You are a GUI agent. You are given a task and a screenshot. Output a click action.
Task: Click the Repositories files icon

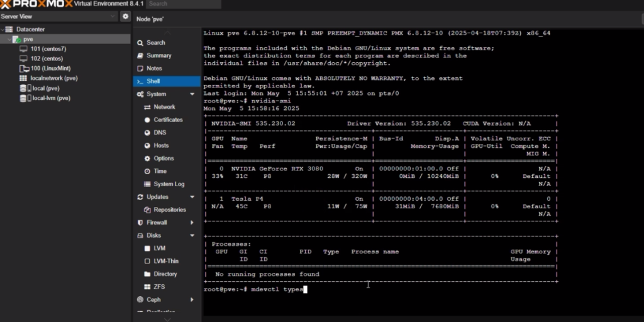147,209
